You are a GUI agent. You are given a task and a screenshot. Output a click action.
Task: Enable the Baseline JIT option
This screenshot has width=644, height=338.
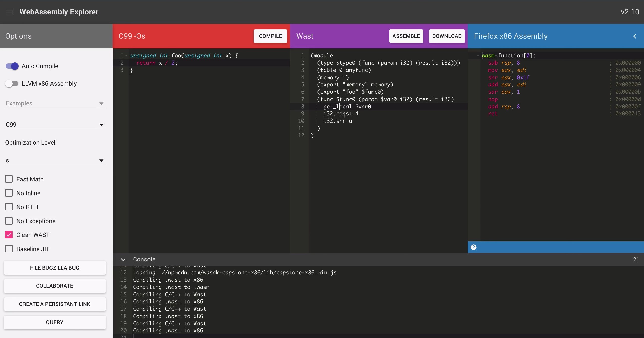coord(9,249)
